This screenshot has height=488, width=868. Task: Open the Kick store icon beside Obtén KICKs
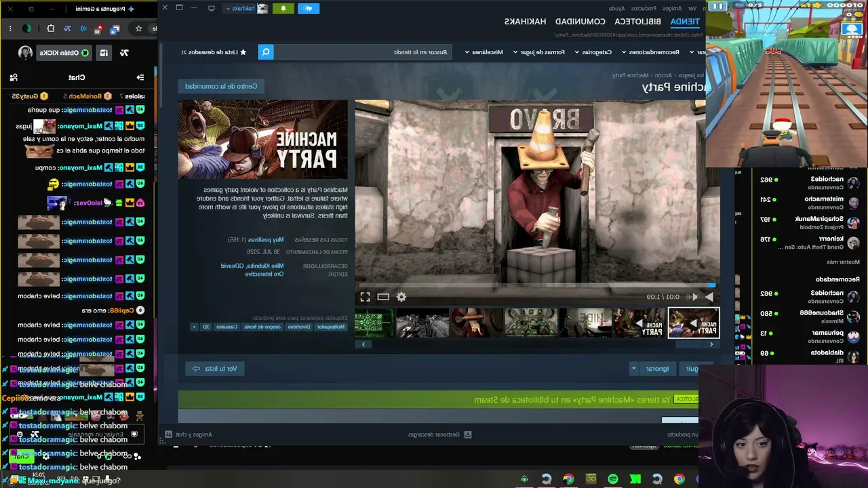(x=104, y=52)
